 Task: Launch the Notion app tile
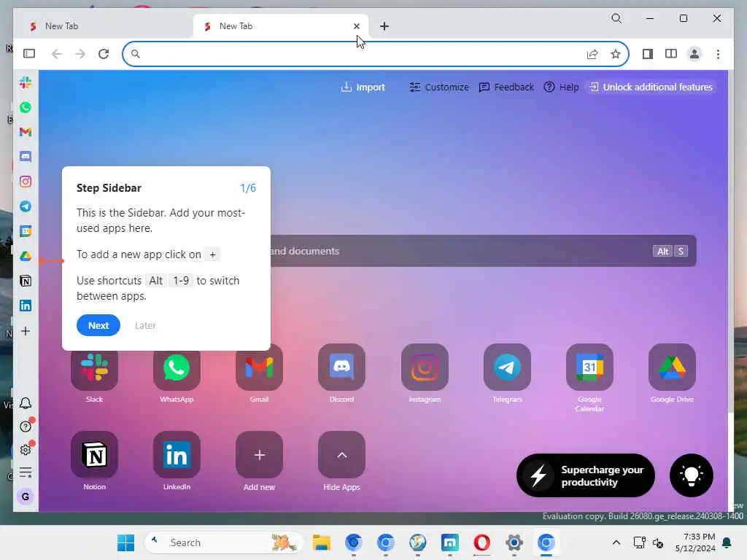pos(94,455)
